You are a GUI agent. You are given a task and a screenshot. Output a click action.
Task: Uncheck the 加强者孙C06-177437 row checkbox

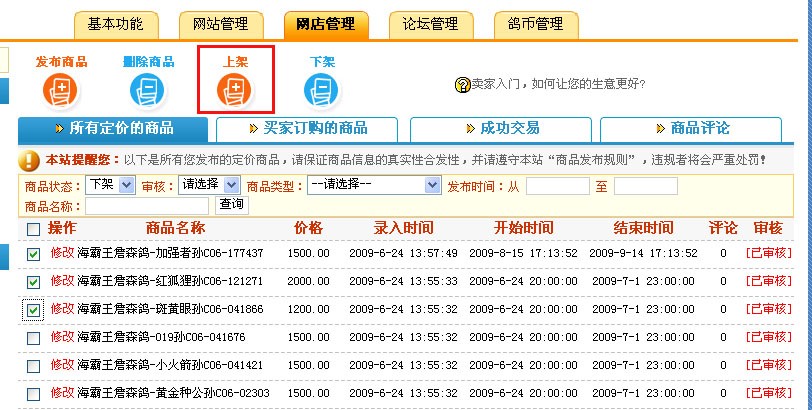tap(33, 255)
